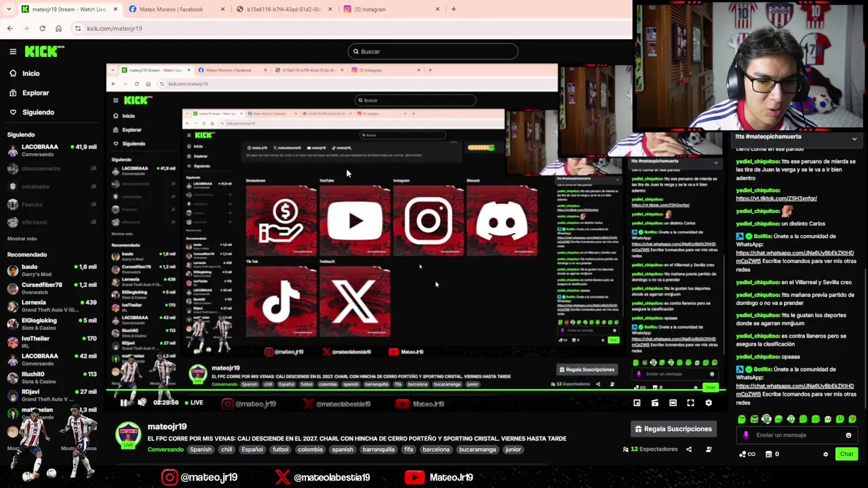Click the microphone icon in chat input
Image resolution: width=868 pixels, height=488 pixels.
pyautogui.click(x=746, y=435)
